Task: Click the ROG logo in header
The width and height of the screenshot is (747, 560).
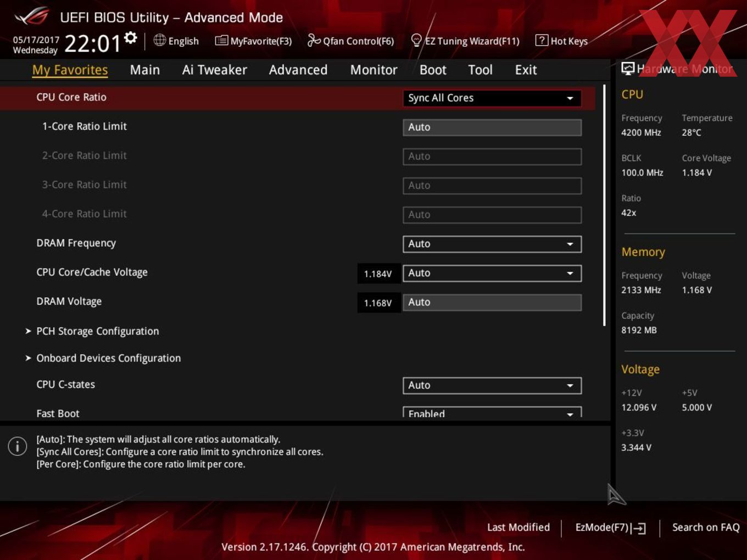Action: (x=32, y=16)
